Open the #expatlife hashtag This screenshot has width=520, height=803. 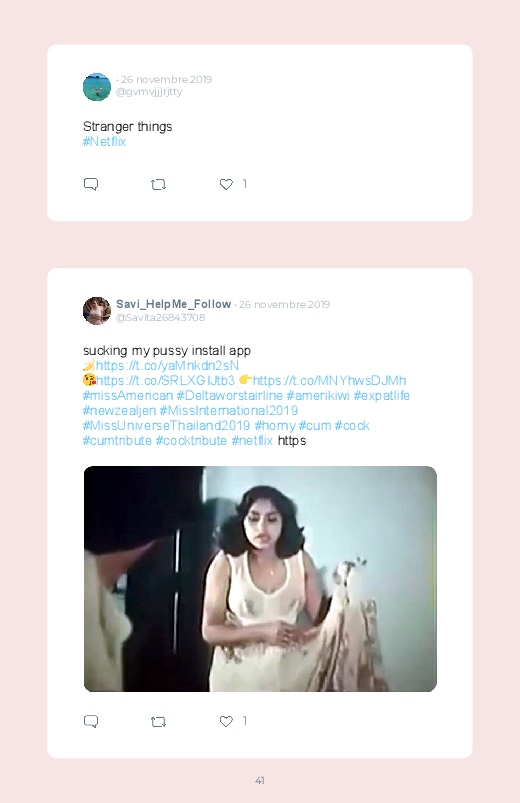382,395
